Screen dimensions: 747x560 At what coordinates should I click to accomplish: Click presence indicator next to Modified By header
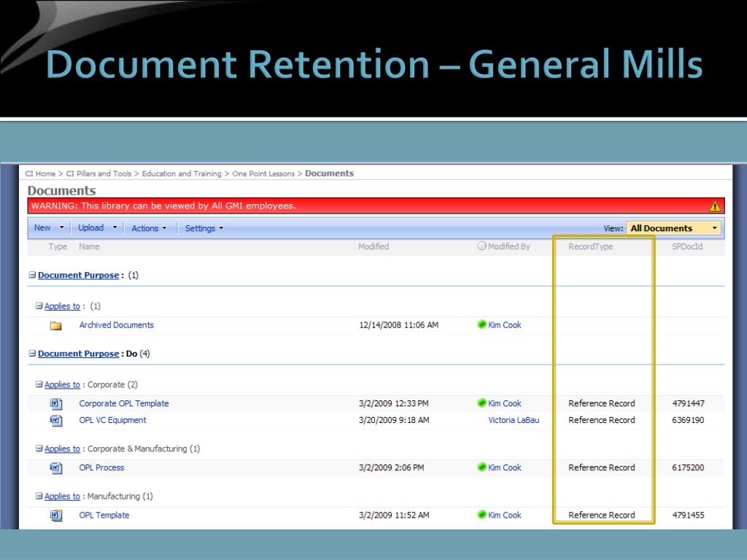[x=481, y=246]
